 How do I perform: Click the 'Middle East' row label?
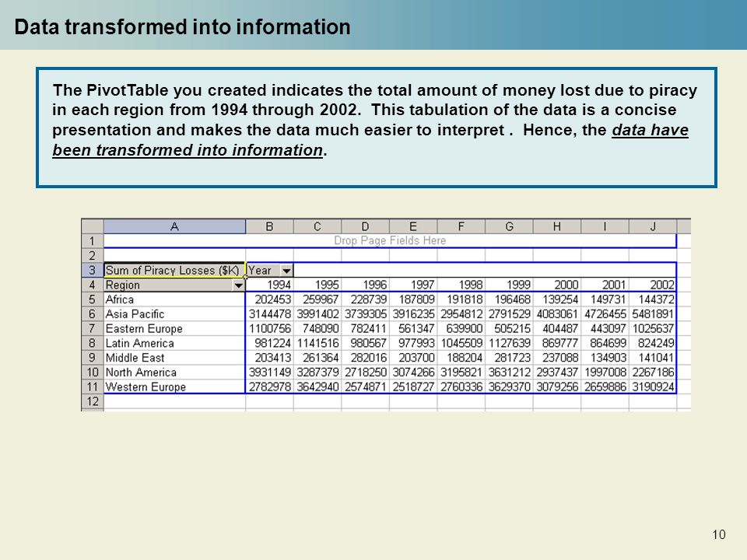174,358
